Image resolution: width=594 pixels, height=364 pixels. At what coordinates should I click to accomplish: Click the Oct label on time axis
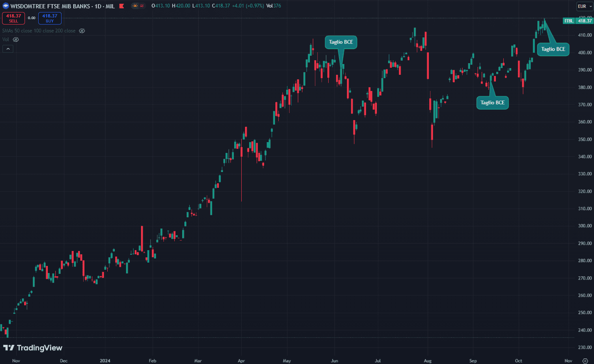[x=518, y=361]
